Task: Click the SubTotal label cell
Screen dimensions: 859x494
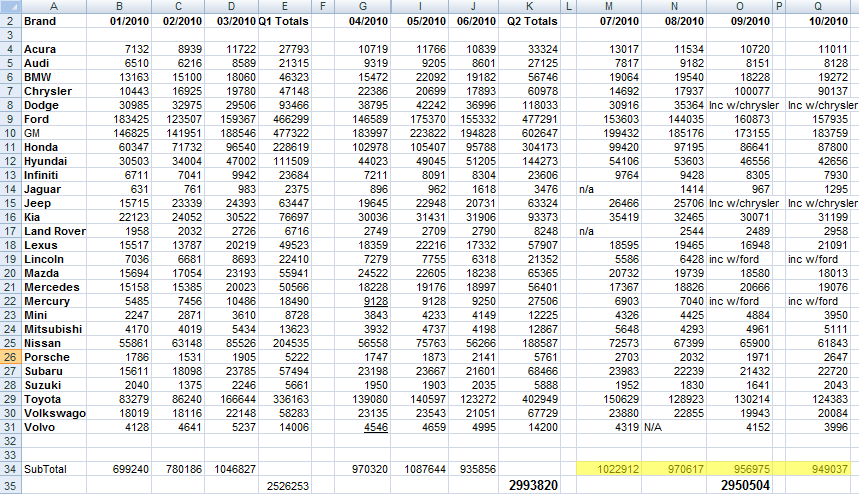Action: (x=54, y=469)
